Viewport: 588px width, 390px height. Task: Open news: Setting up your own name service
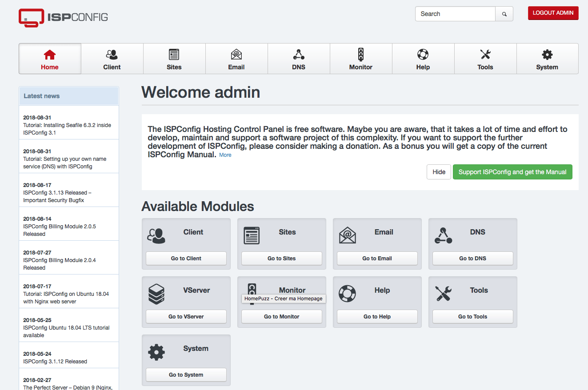point(65,163)
